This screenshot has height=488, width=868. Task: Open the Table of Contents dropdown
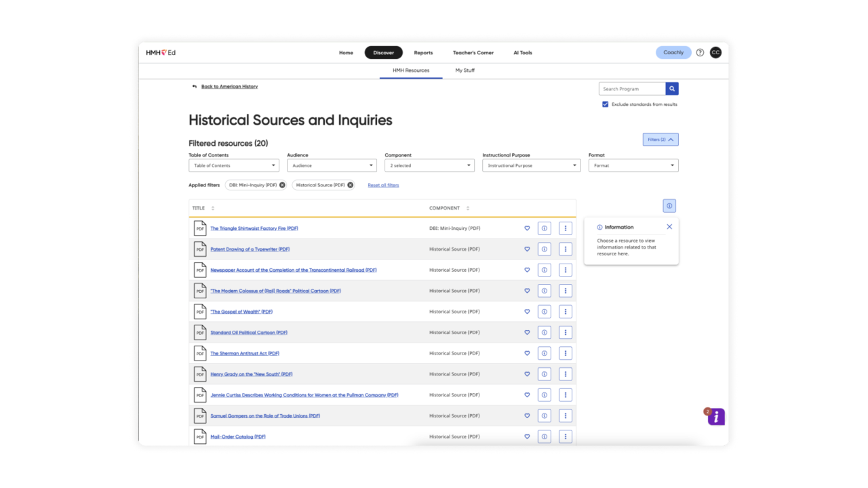pos(234,165)
